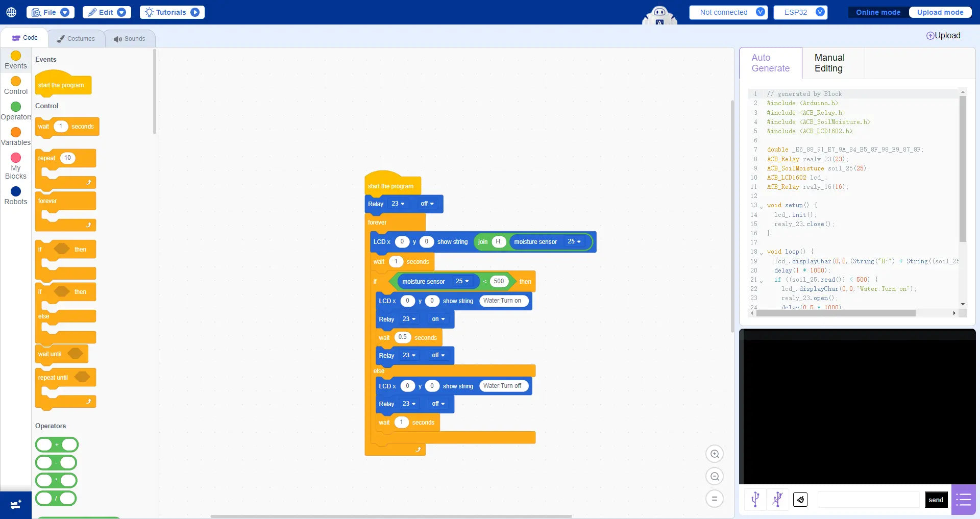
Task: Open the Costumes tab
Action: (77, 38)
